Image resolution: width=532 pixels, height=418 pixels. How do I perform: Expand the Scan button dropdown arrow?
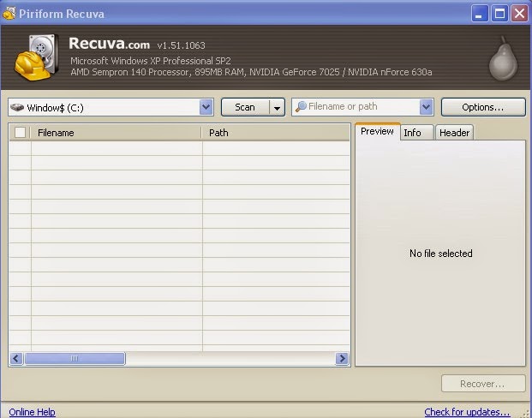coord(278,108)
